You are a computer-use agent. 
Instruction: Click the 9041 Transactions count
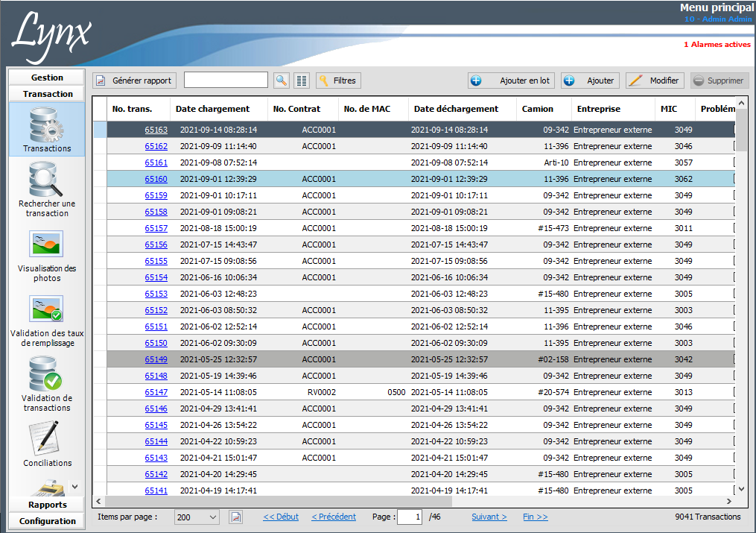click(708, 517)
